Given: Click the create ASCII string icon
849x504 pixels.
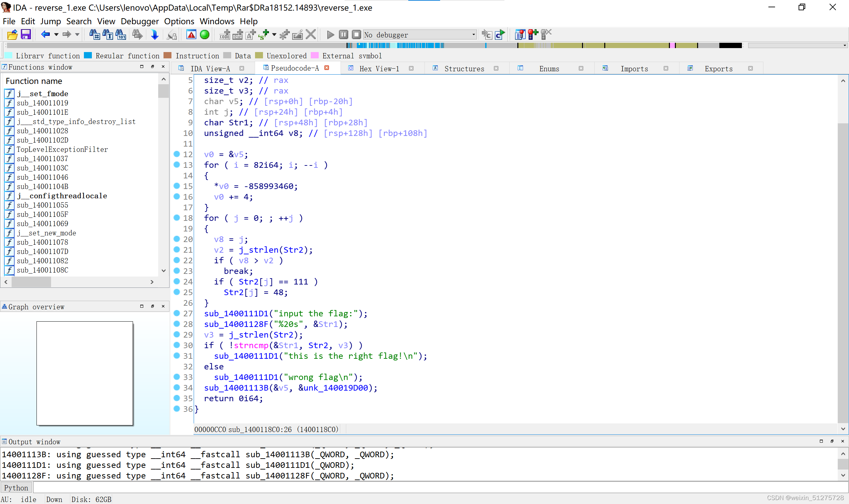Looking at the screenshot, I should coord(250,34).
